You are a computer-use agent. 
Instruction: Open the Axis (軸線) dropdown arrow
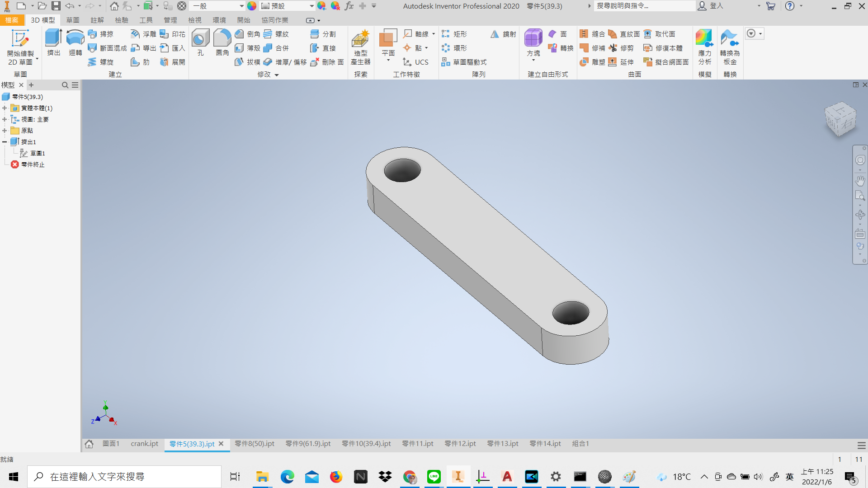point(434,34)
